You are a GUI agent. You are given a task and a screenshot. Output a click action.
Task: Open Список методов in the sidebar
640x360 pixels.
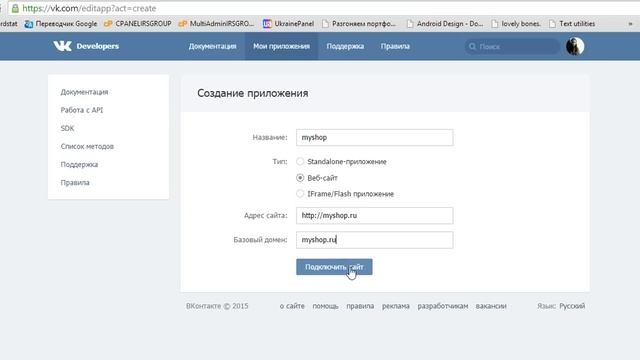click(87, 147)
